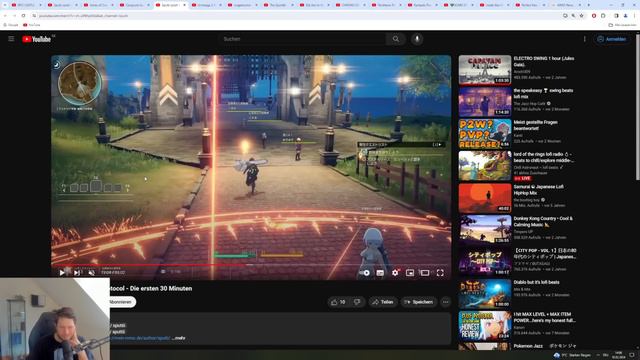Reload the page with the browser refresh icon
Screen dimensions: 640x360
23,16
